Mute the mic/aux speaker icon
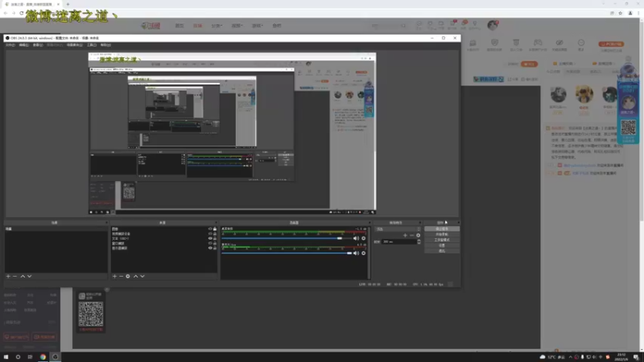 coord(356,253)
